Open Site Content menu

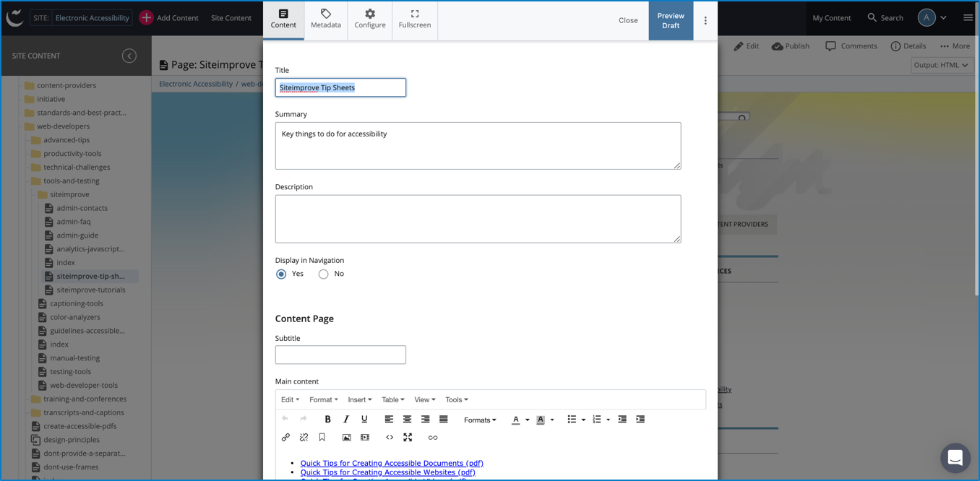[231, 18]
